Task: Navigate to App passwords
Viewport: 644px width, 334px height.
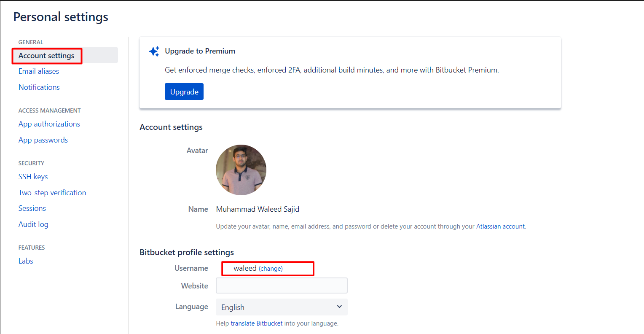Action: pyautogui.click(x=43, y=140)
